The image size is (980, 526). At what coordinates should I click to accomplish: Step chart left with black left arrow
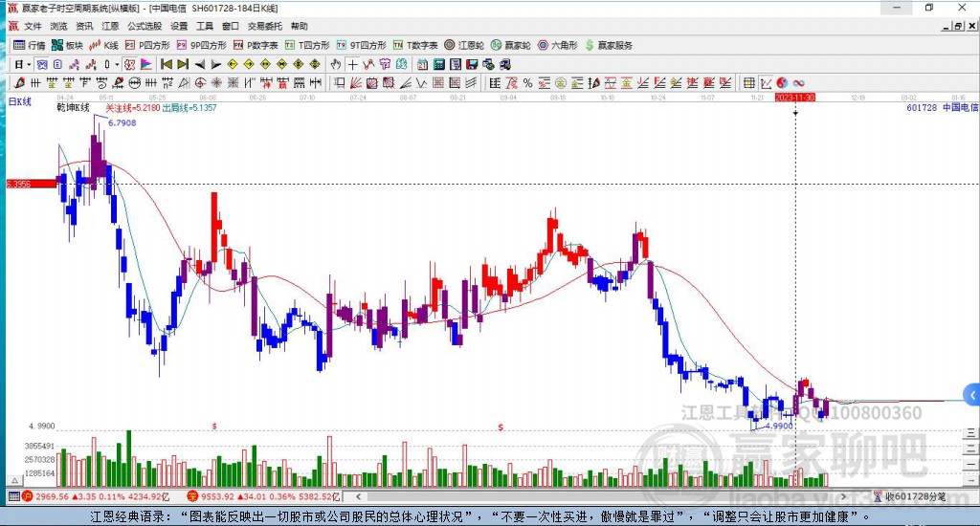[x=199, y=64]
